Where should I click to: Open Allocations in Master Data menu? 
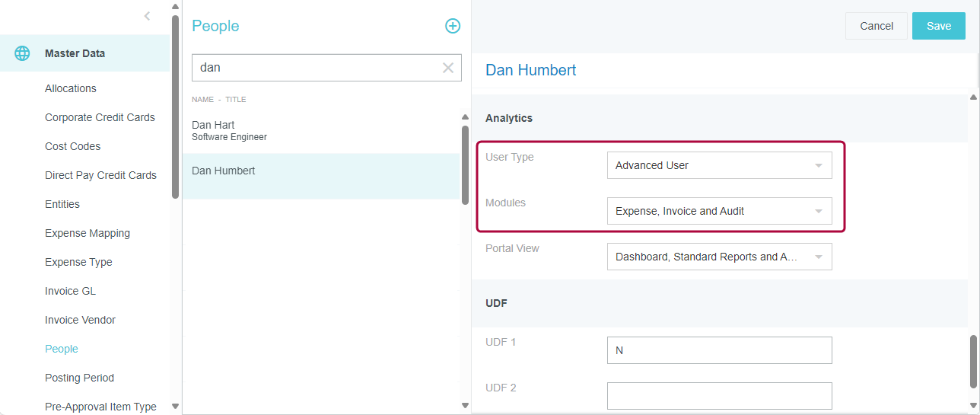tap(71, 88)
